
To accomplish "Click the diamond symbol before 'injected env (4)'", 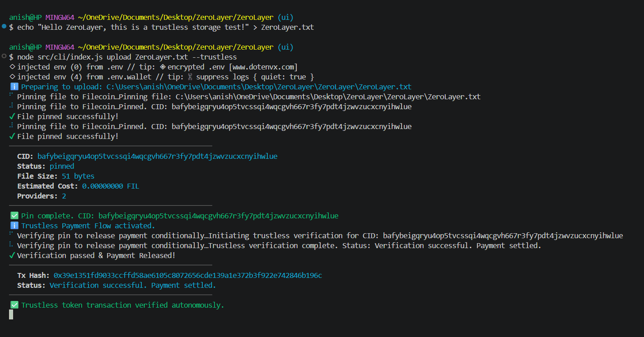I will click(x=12, y=77).
